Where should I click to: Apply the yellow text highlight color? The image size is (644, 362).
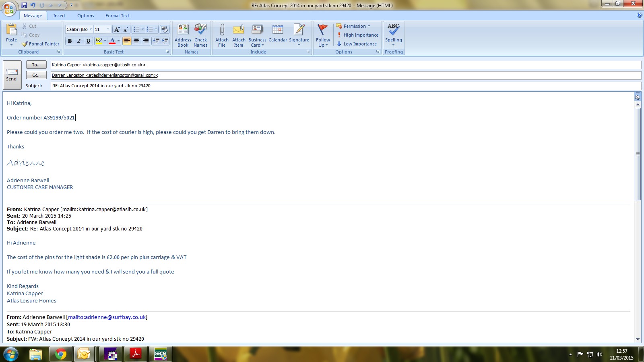[99, 41]
